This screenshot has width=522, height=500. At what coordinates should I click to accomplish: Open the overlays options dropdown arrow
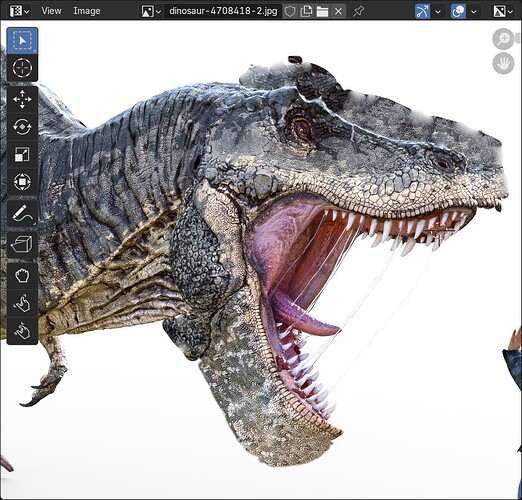click(x=474, y=12)
